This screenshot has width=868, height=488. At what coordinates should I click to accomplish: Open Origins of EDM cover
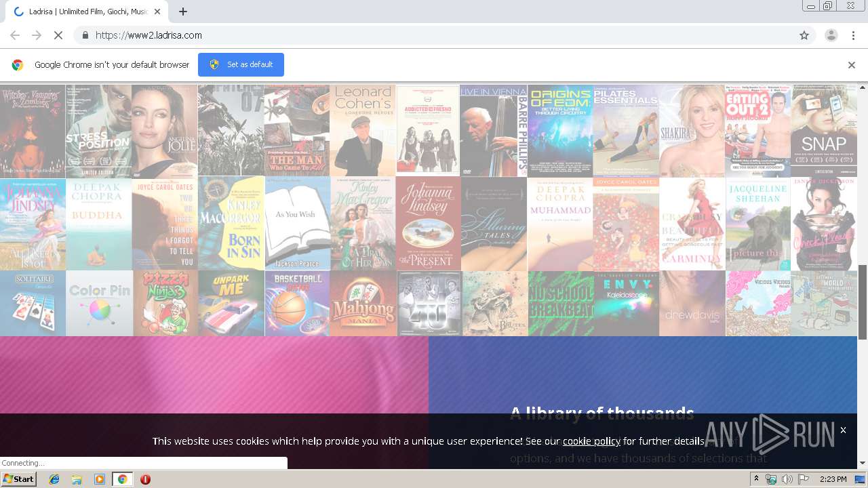(x=560, y=131)
